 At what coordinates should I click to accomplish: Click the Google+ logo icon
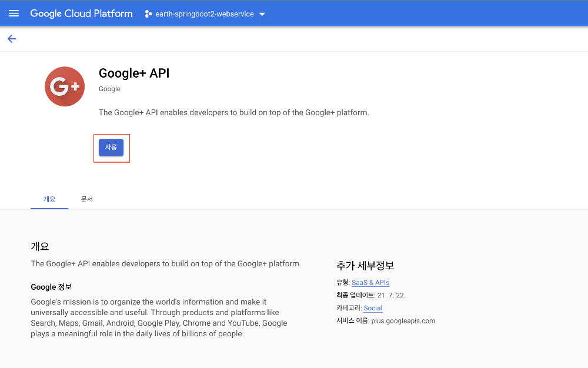pyautogui.click(x=65, y=86)
